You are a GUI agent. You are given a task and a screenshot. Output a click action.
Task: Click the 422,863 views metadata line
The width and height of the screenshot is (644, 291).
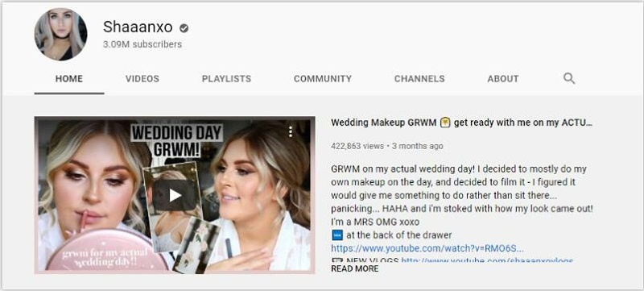pos(387,146)
